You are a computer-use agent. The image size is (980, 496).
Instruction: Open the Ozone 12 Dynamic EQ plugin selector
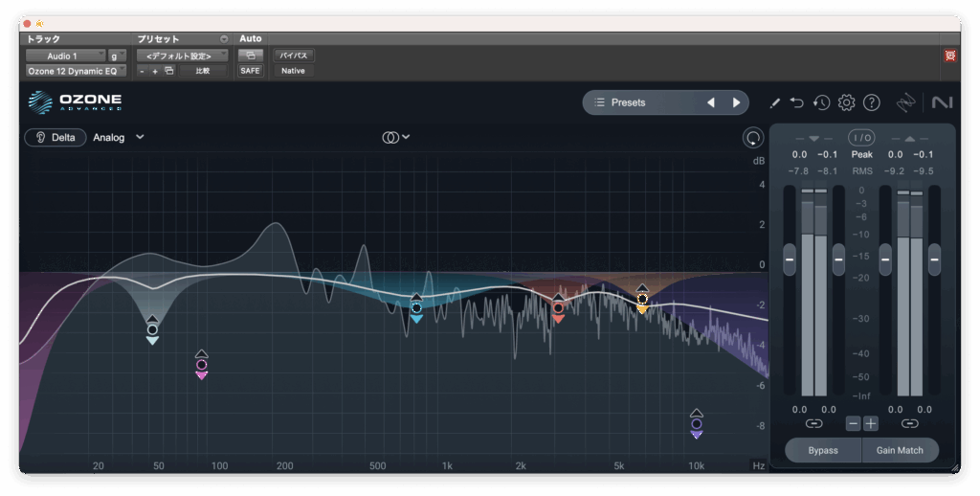[75, 71]
